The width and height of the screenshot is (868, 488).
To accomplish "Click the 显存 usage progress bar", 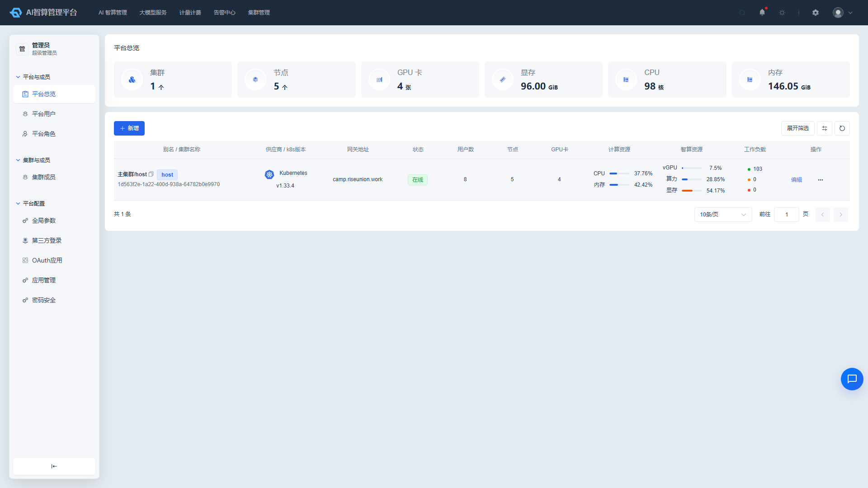I will tap(692, 191).
